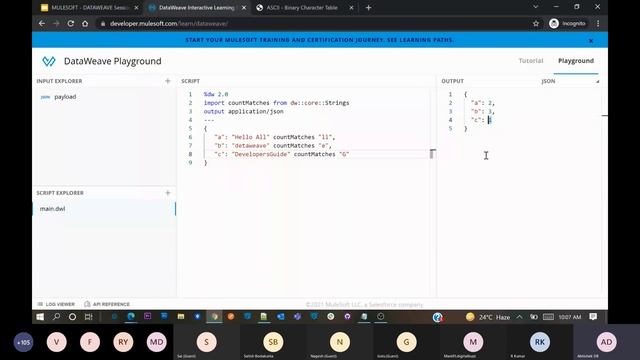Select participant avatar MD
The image size is (640, 360).
(156, 342)
